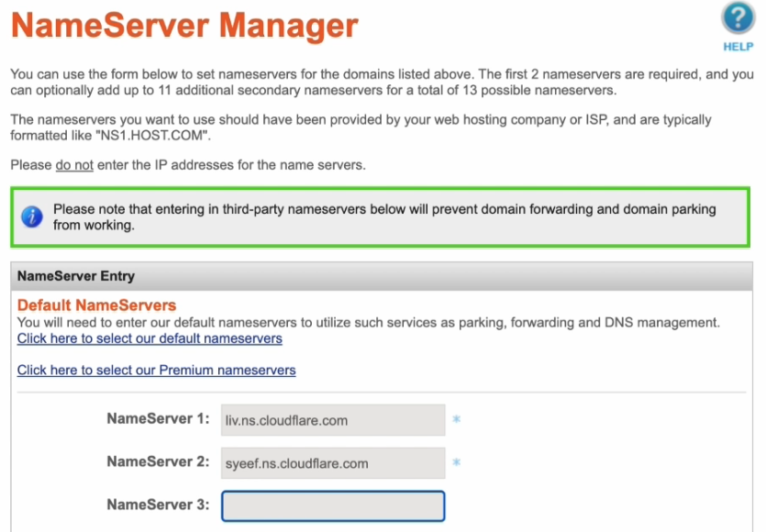This screenshot has height=532, width=766.
Task: Click the asterisk beside NameServer 2
Action: click(x=456, y=462)
